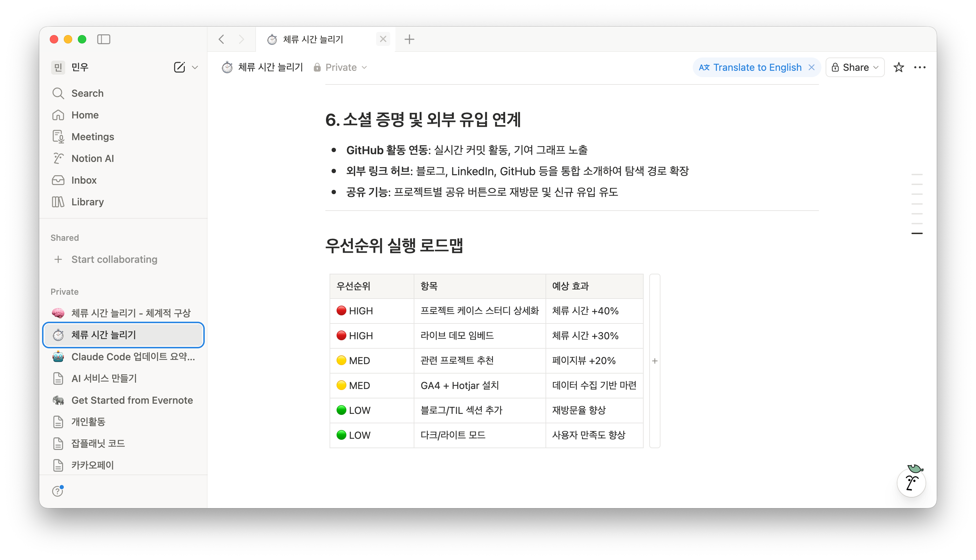
Task: Open Claude Code 업데이트 요약 page
Action: pyautogui.click(x=123, y=356)
